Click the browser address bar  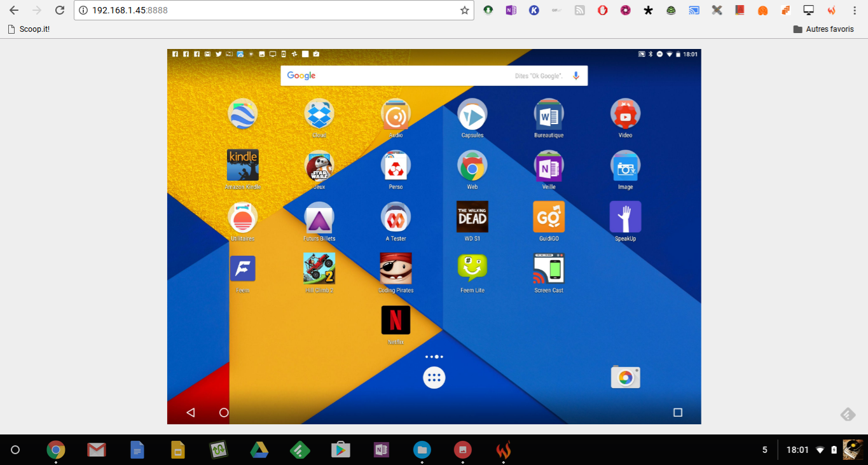pyautogui.click(x=273, y=10)
